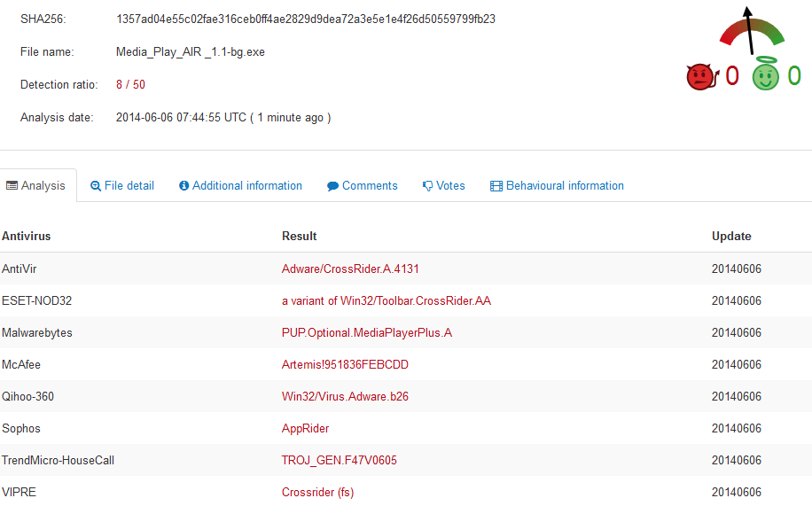
Task: Click the info icon beside Additional information
Action: tap(183, 185)
